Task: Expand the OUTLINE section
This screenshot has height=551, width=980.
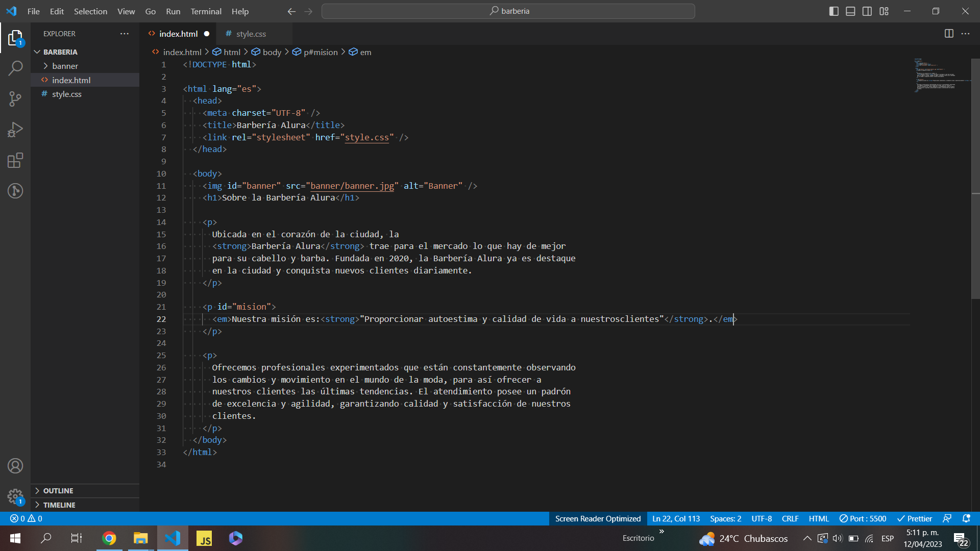Action: point(85,491)
